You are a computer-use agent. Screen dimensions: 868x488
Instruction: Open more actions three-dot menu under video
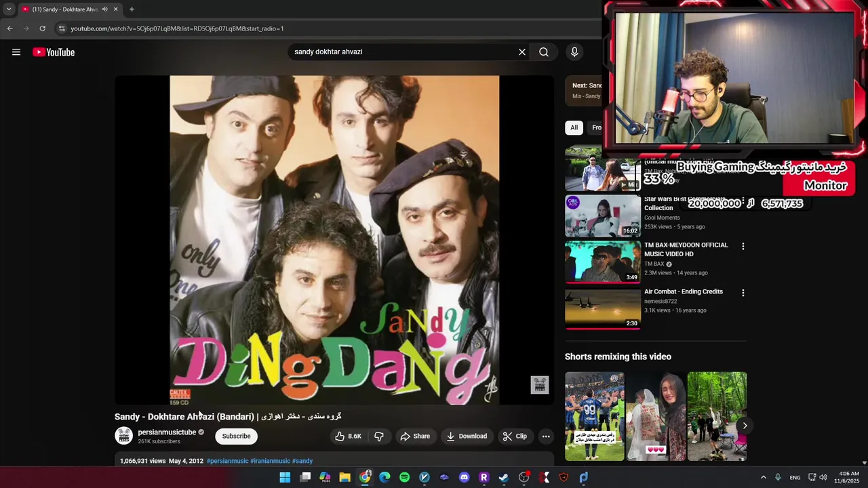click(x=546, y=436)
